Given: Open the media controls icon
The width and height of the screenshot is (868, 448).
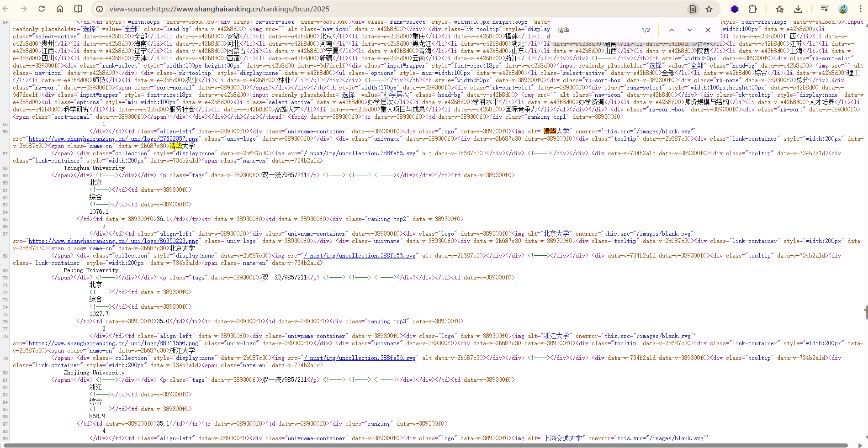Looking at the screenshot, I should (x=825, y=9).
